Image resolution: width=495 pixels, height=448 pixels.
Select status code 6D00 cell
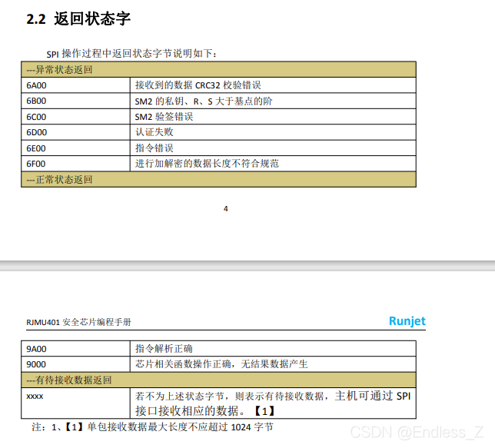click(x=76, y=132)
